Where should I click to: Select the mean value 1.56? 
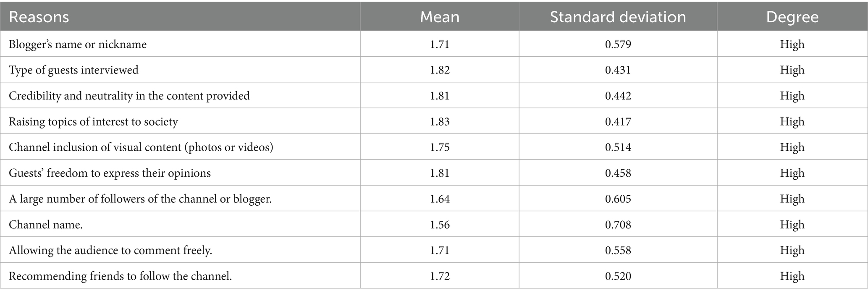[x=440, y=225]
